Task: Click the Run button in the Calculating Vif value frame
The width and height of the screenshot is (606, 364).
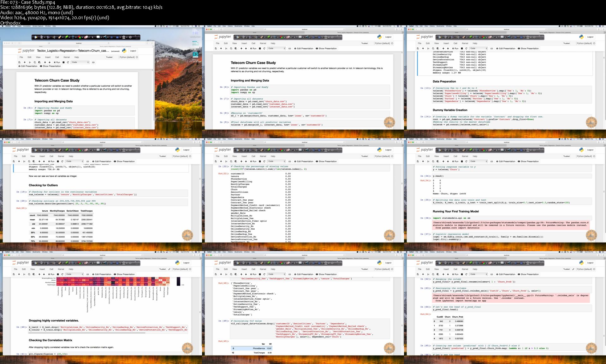Action: click(x=253, y=274)
